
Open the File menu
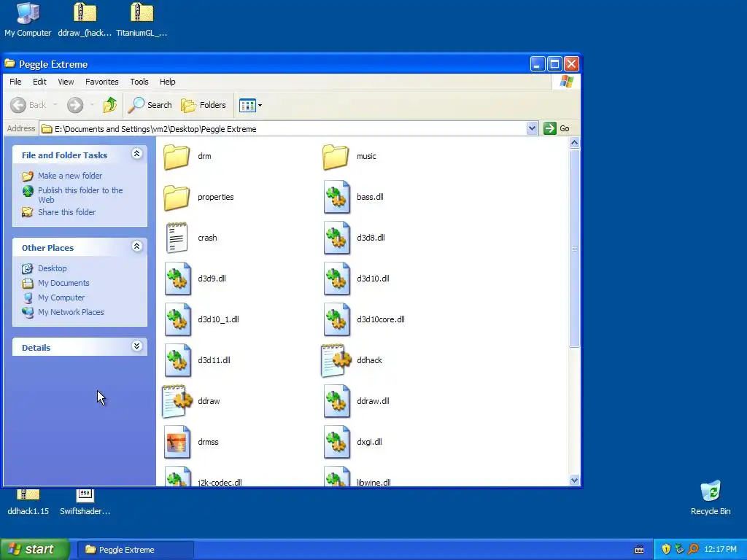coord(15,82)
